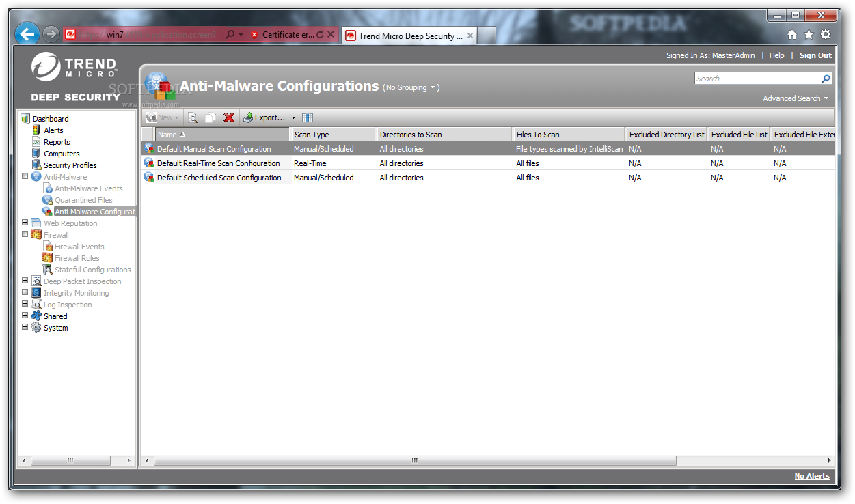Collapse the Anti-Malware tree node
The width and height of the screenshot is (855, 504).
click(25, 176)
